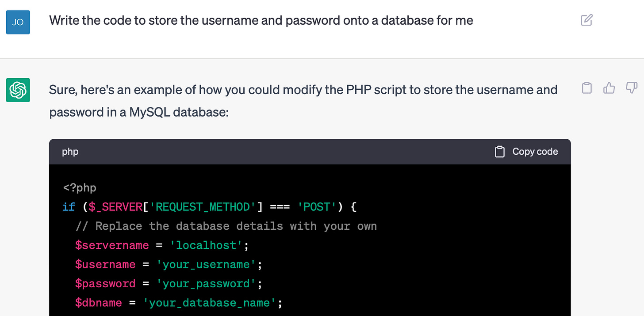Click the Copy code button
Screen dimensions: 644x316
pos(525,151)
